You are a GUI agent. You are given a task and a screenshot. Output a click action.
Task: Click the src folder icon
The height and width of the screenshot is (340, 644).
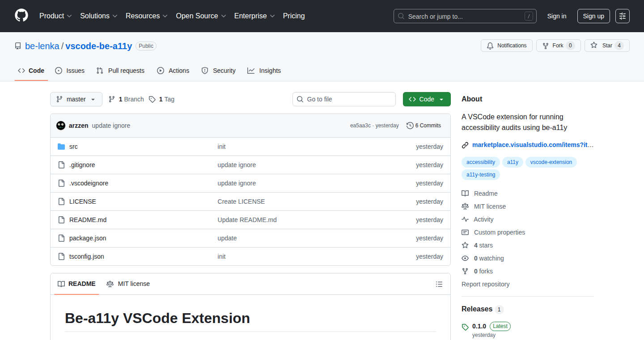click(x=61, y=147)
